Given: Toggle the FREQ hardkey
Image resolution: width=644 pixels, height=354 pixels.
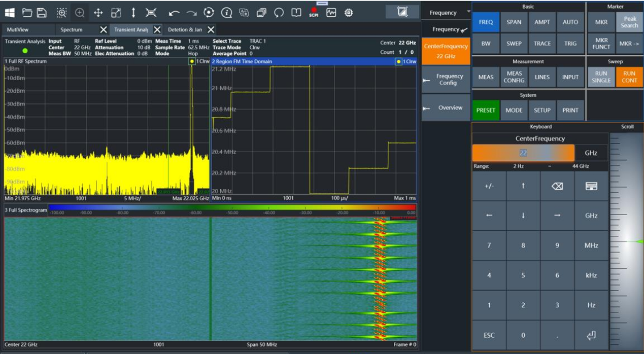Looking at the screenshot, I should coord(486,22).
